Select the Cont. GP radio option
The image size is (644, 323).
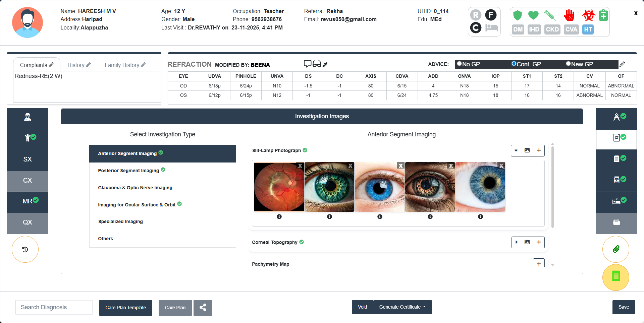coord(514,64)
